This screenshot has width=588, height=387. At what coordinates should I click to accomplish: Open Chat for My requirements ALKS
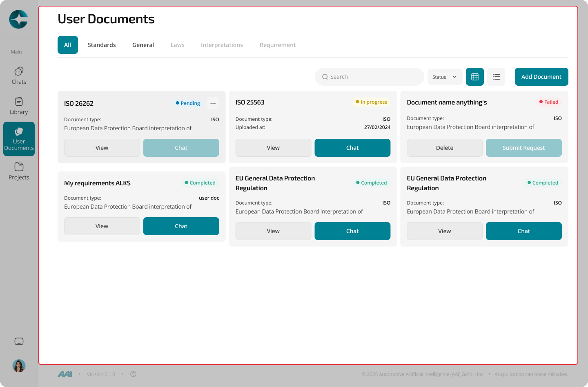click(x=181, y=226)
